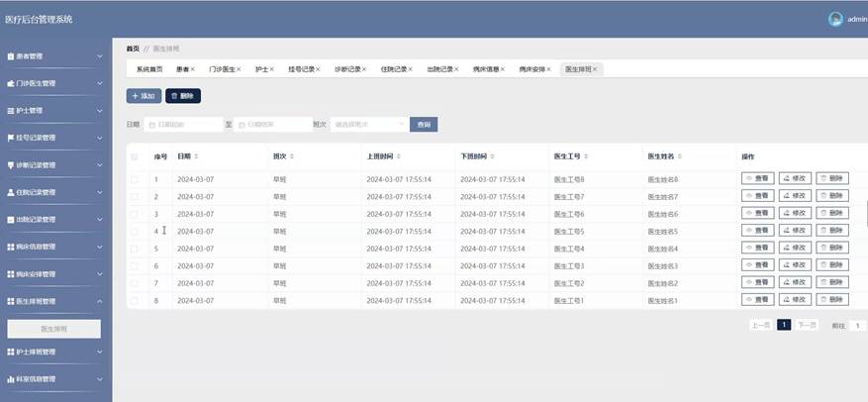The width and height of the screenshot is (868, 402).
Task: Click the calendar icon in the end date field
Action: click(241, 125)
